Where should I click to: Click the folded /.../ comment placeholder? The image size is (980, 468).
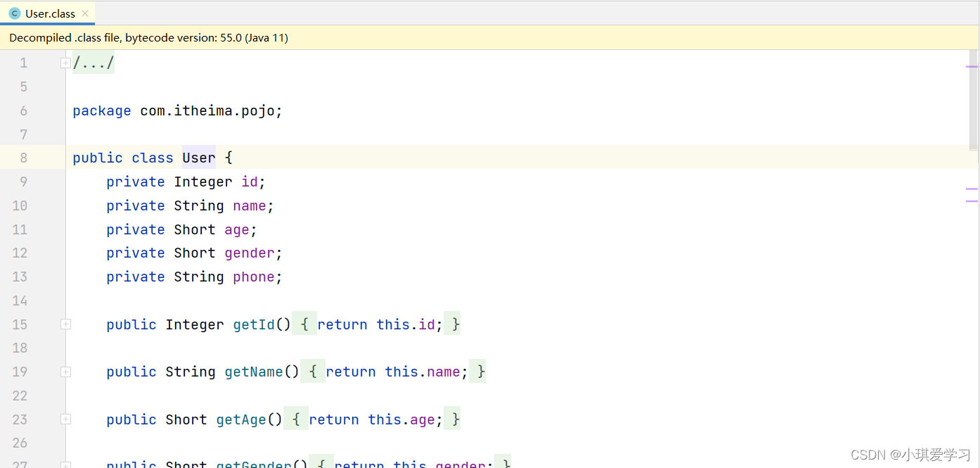(94, 63)
